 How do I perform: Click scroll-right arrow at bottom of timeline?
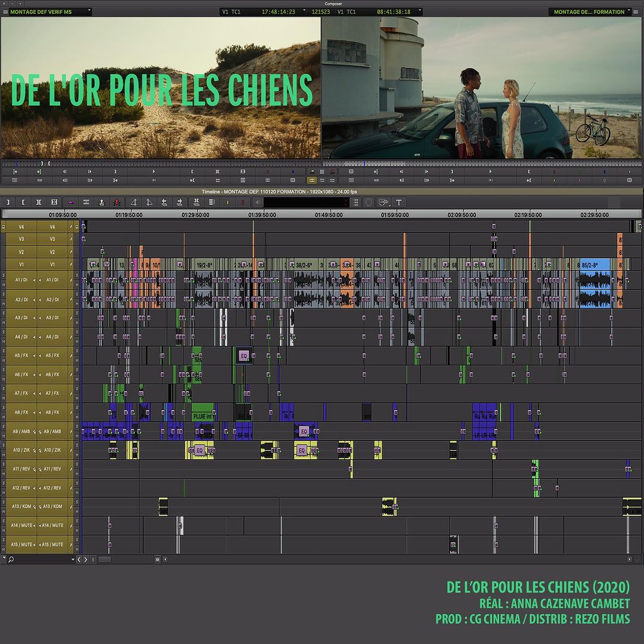coord(630,559)
